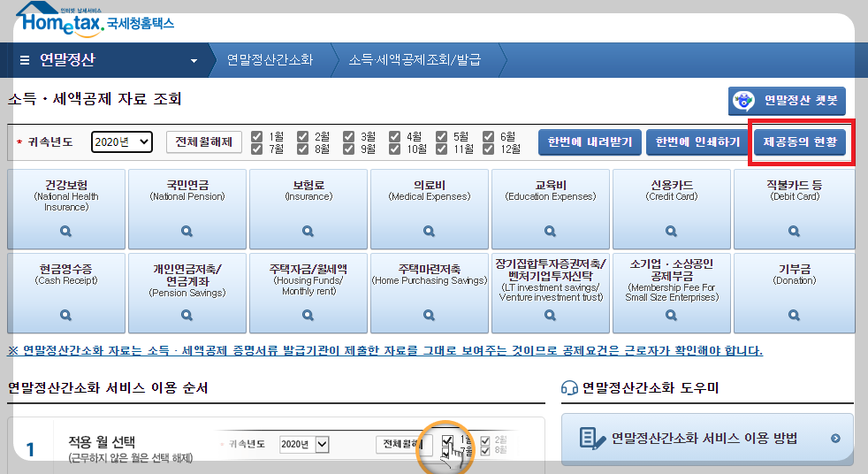The width and height of the screenshot is (868, 474).
Task: Uncheck the 1월 checkbox
Action: [x=257, y=136]
